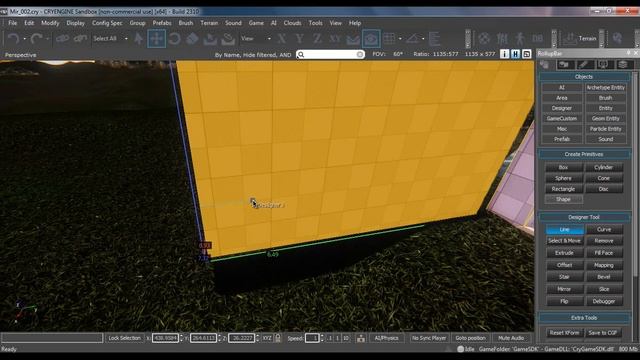Click the Designer object button
The width and height of the screenshot is (640, 360).
coord(562,108)
